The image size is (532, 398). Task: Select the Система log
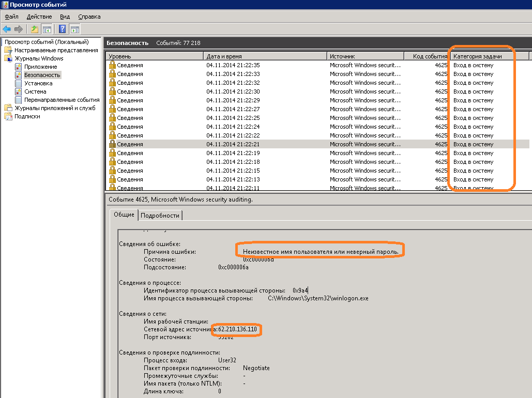point(35,91)
